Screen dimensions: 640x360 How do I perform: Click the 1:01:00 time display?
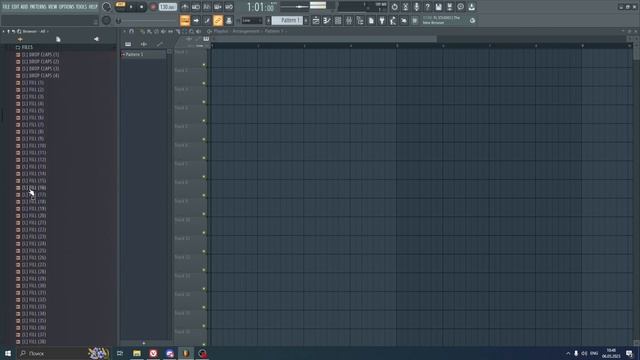click(260, 7)
